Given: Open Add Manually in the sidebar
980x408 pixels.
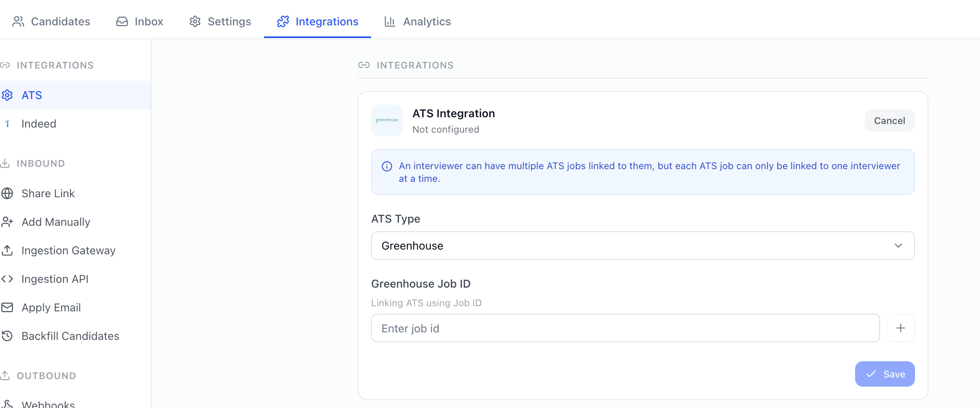Looking at the screenshot, I should click(75, 222).
